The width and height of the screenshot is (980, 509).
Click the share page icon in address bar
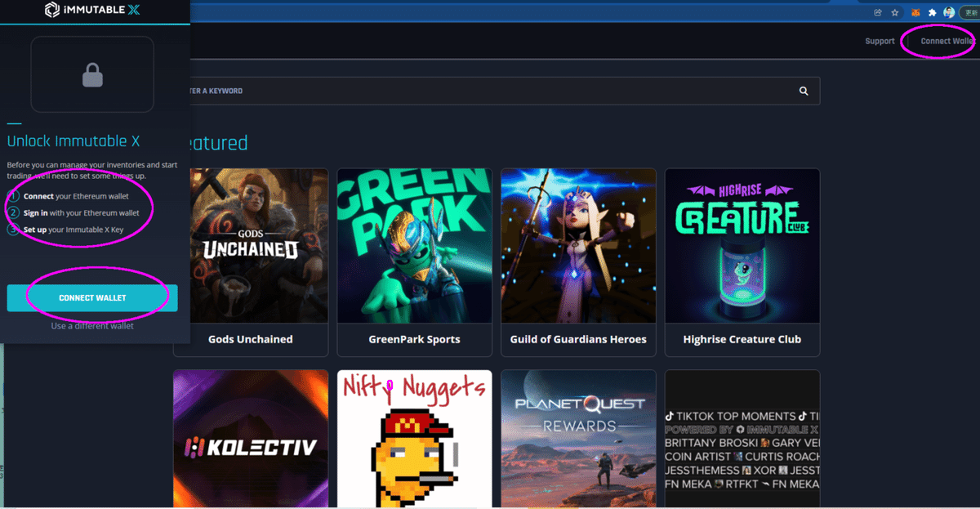pos(878,13)
